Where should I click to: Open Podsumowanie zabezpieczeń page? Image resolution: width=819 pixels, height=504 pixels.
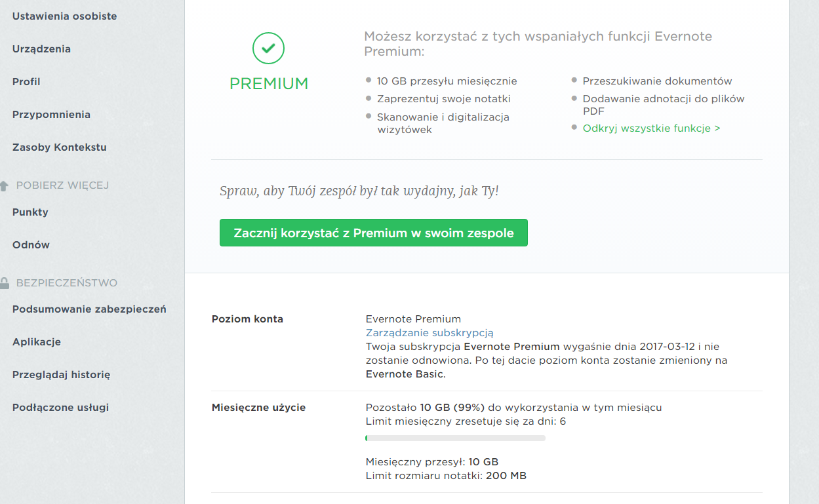[89, 309]
